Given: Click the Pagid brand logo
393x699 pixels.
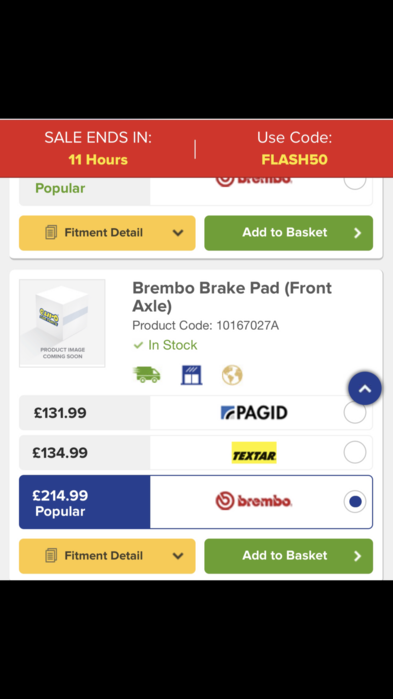Looking at the screenshot, I should pyautogui.click(x=254, y=413).
